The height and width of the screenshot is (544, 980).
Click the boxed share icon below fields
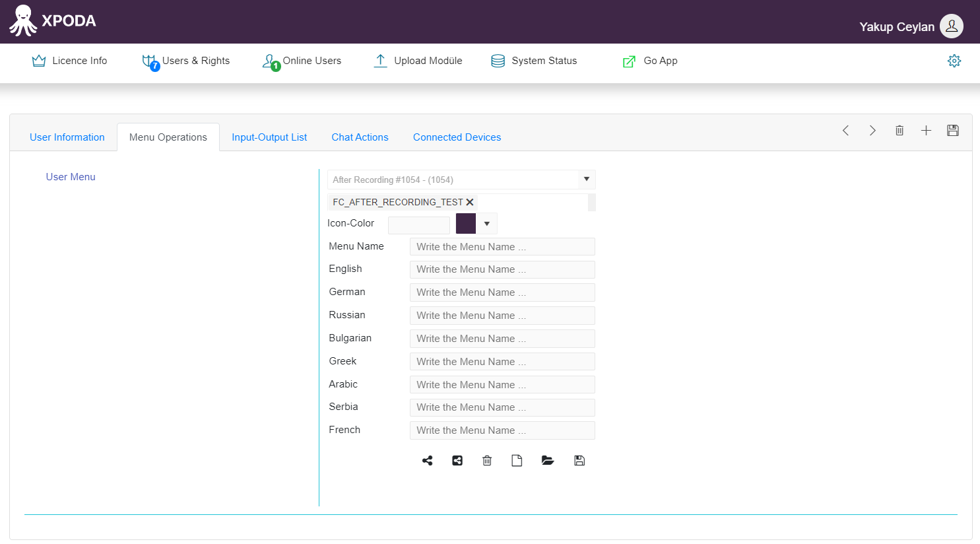457,461
